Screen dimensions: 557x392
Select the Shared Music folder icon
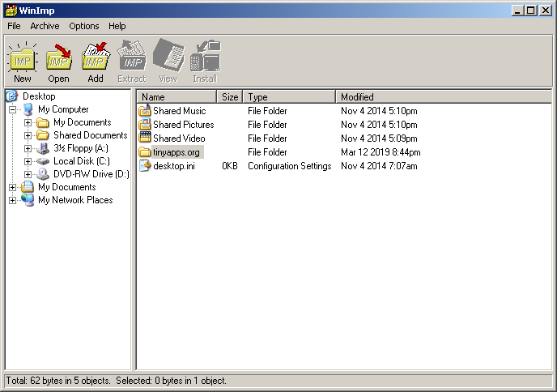pos(145,111)
